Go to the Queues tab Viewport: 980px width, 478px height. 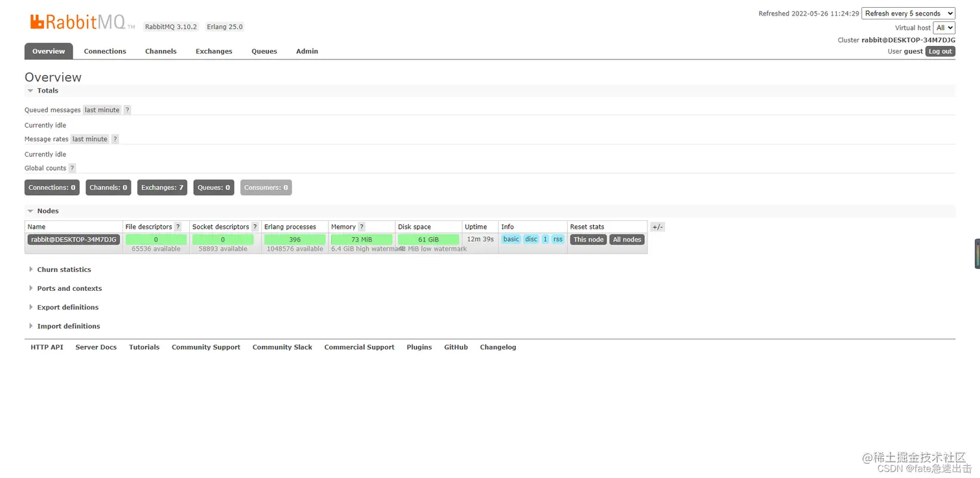point(264,51)
